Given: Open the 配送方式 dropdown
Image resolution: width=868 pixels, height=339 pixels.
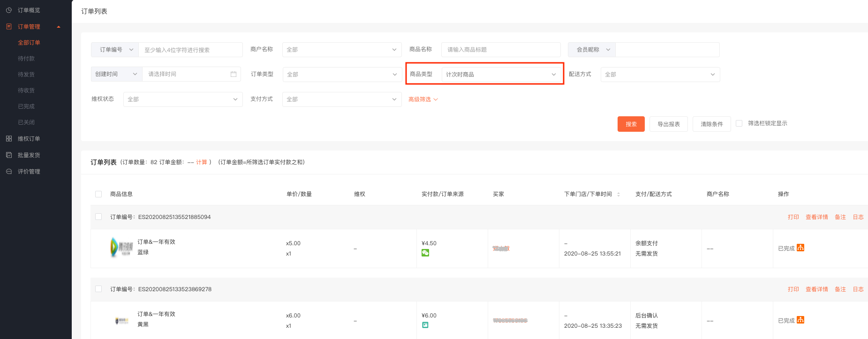Looking at the screenshot, I should pyautogui.click(x=660, y=75).
